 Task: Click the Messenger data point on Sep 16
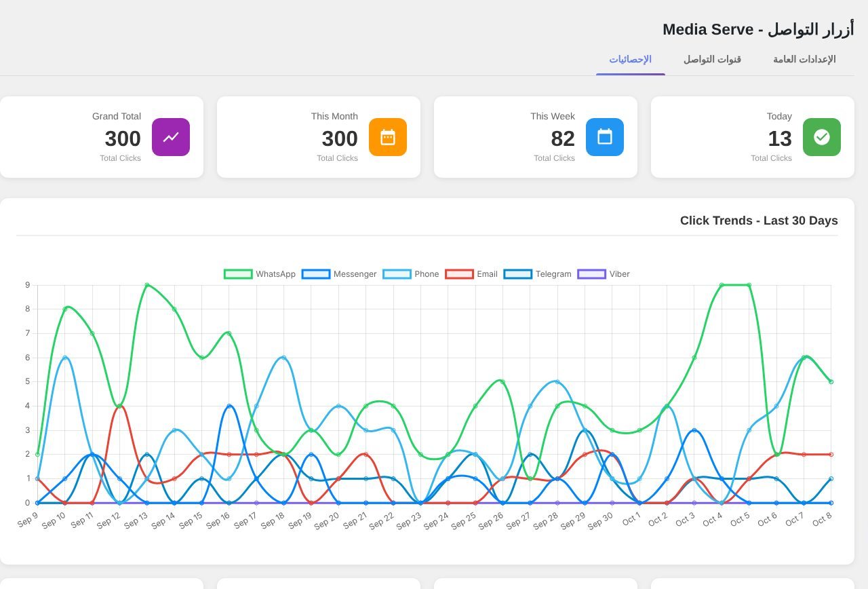(x=229, y=406)
